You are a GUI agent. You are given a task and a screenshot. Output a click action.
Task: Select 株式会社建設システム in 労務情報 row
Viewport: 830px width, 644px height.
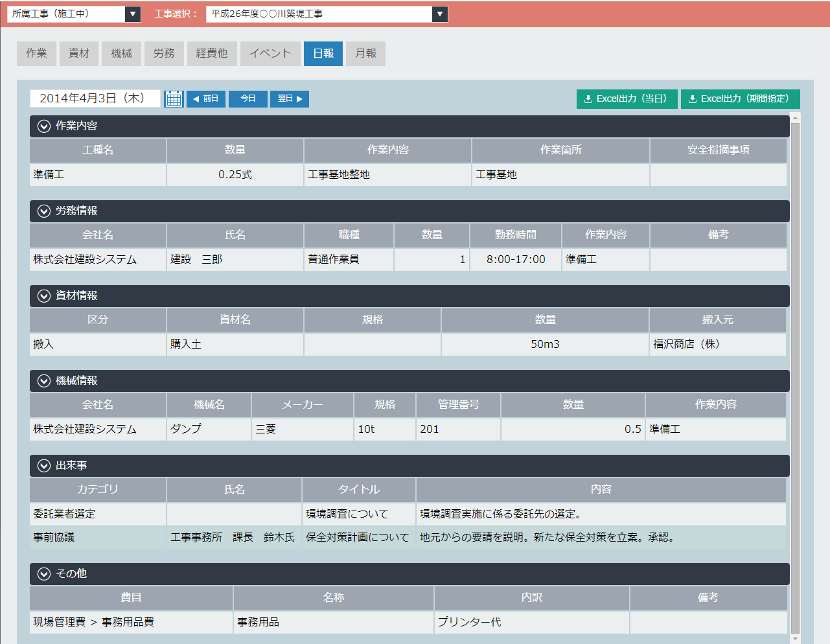pyautogui.click(x=98, y=260)
